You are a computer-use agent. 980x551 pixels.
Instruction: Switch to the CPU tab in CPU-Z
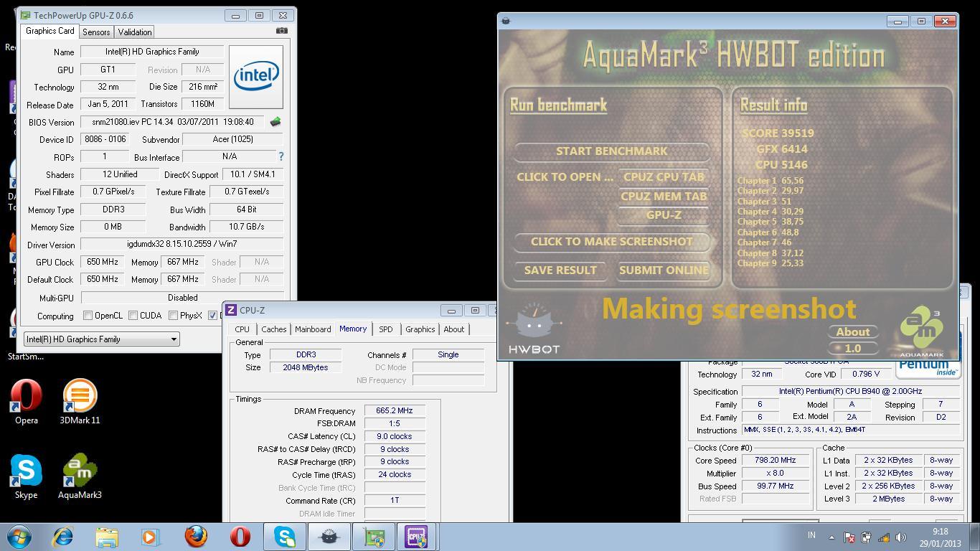(x=242, y=329)
